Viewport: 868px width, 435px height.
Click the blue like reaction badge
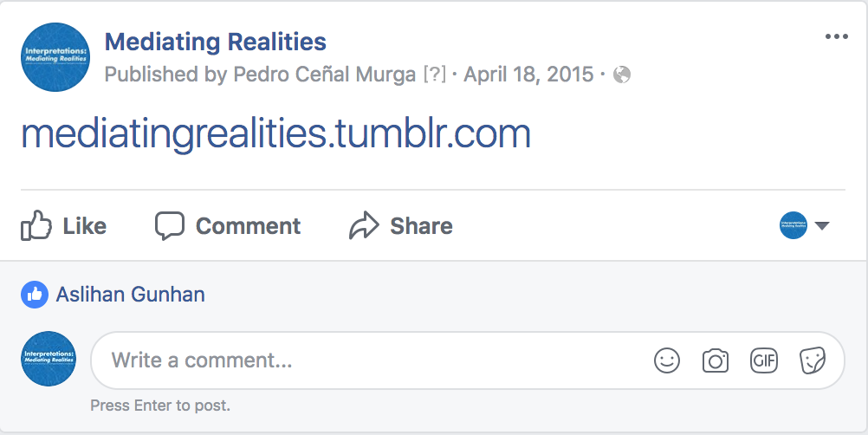35,295
